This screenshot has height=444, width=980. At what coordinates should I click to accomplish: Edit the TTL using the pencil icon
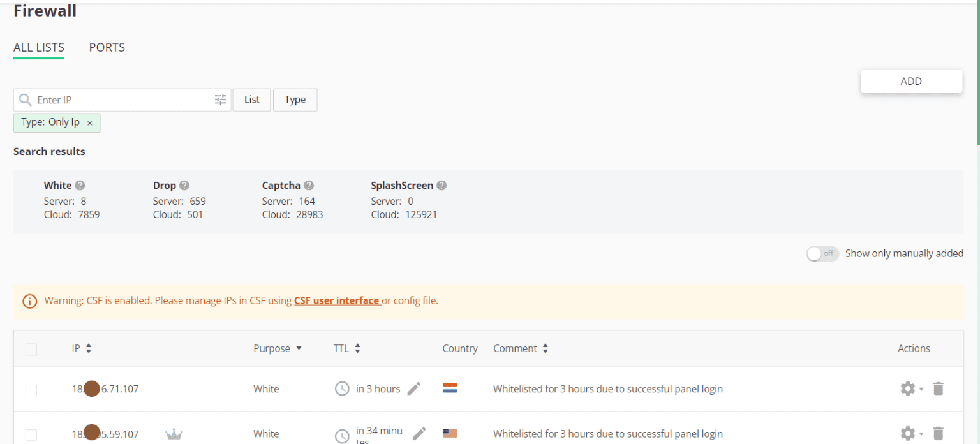(x=413, y=389)
